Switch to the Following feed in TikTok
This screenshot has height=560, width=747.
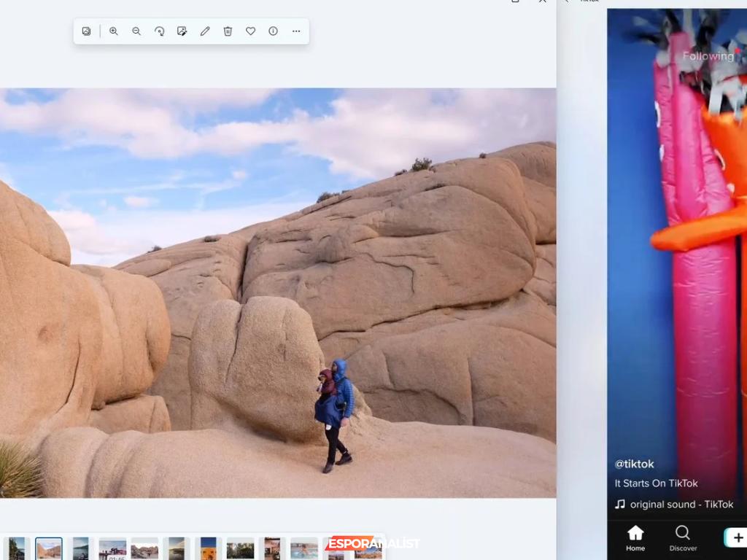tap(708, 56)
